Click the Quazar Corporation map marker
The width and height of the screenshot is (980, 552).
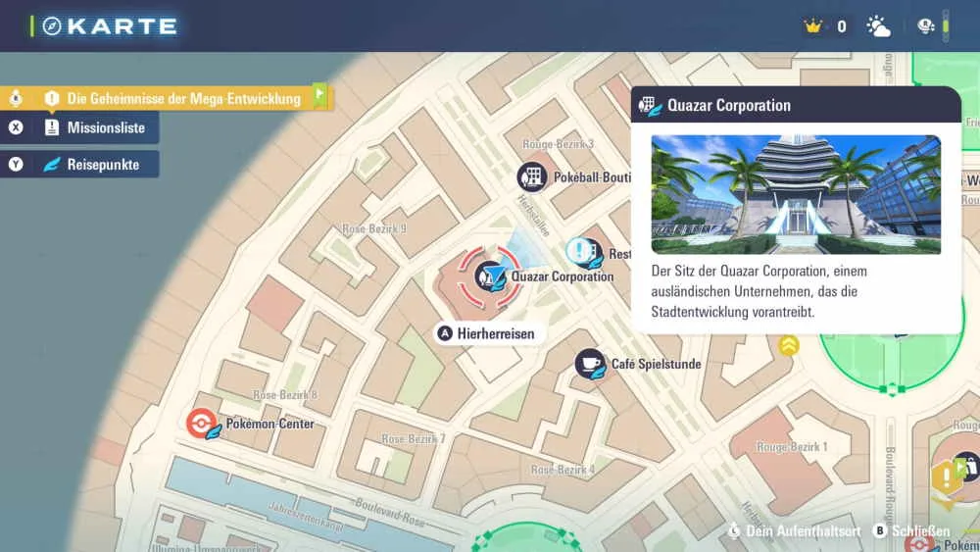(x=490, y=276)
